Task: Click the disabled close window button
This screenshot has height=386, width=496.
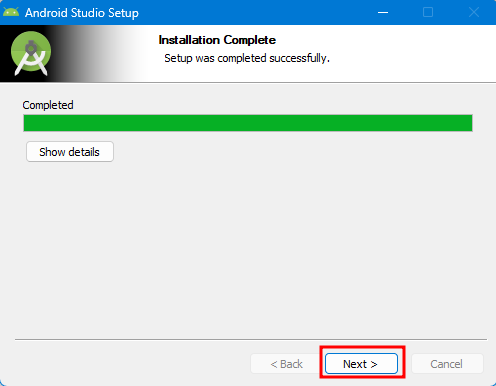Action: tap(474, 12)
